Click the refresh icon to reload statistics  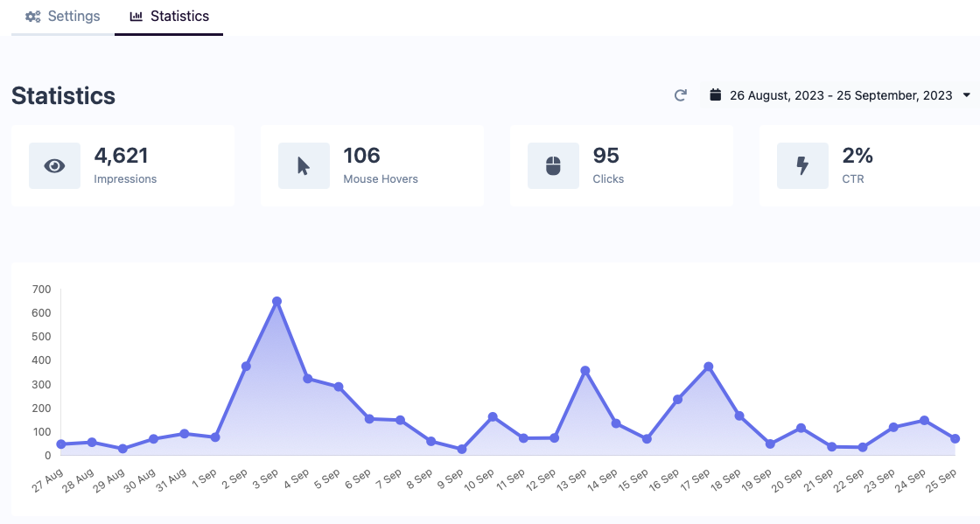tap(680, 95)
